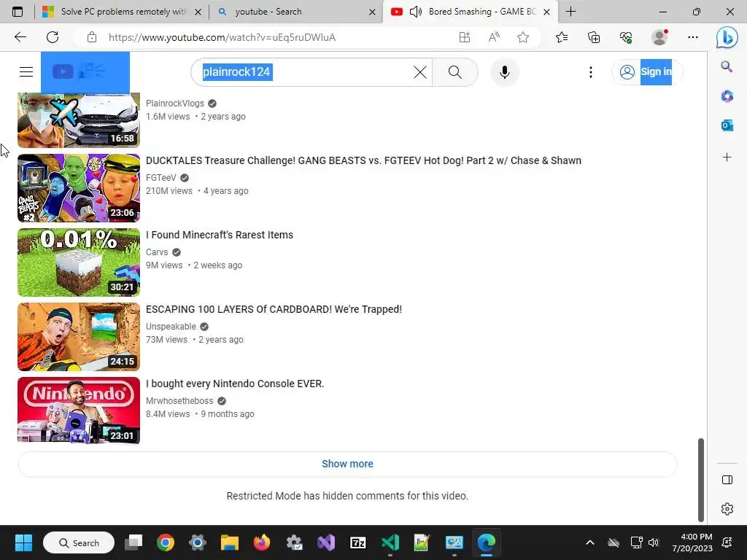Add this page to favorites star
This screenshot has width=747, height=560.
click(523, 37)
